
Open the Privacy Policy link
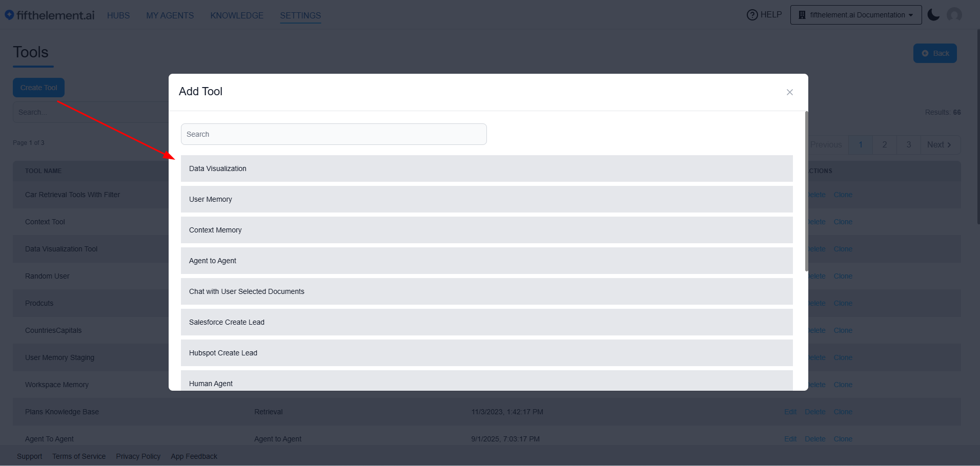(138, 456)
